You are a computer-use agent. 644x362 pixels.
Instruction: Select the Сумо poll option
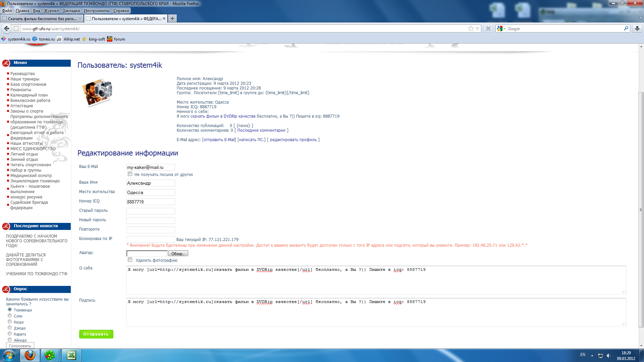point(10,315)
